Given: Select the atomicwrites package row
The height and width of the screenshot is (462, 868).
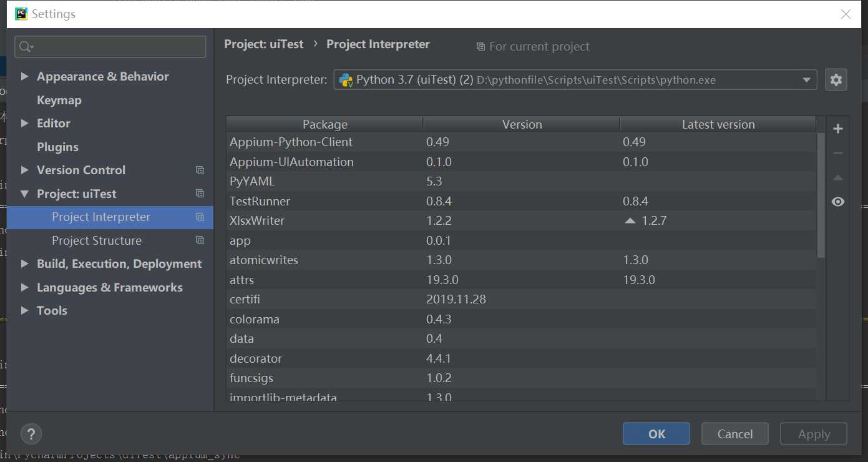Looking at the screenshot, I should (522, 260).
